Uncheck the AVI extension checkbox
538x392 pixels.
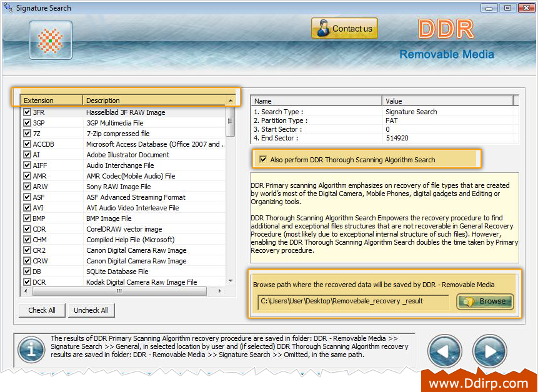27,208
